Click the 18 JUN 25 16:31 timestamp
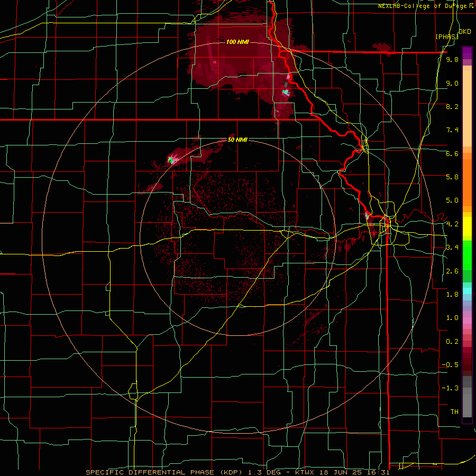The height and width of the screenshot is (476, 476). 353,472
